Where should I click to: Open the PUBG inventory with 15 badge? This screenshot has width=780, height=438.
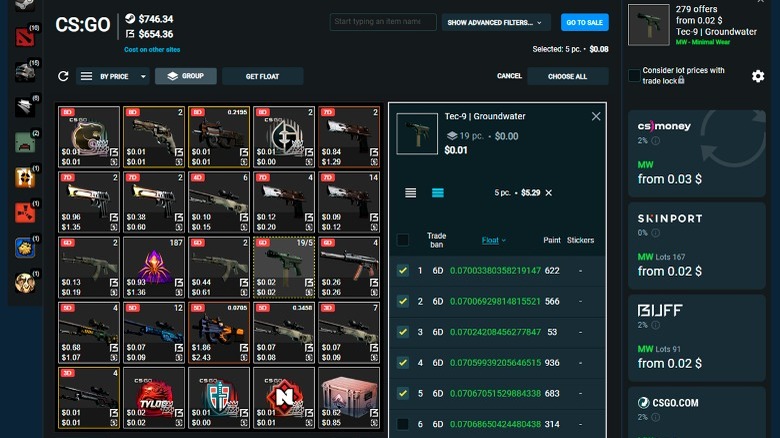[x=24, y=72]
